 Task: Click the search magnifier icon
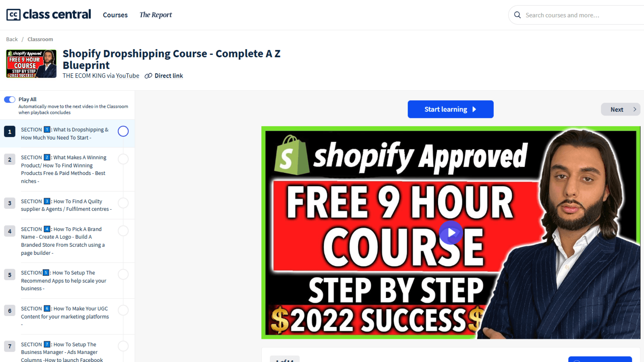click(x=518, y=15)
